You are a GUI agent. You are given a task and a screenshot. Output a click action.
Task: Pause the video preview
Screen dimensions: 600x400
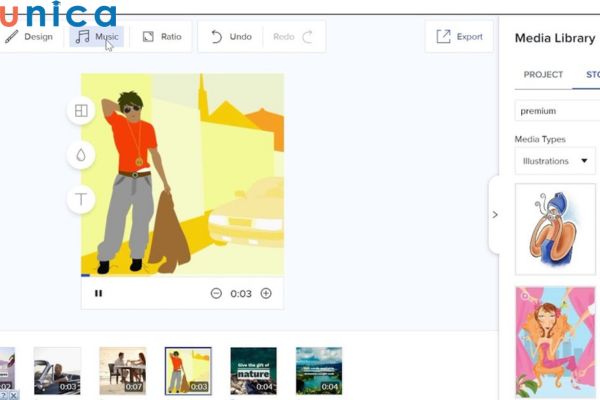98,293
